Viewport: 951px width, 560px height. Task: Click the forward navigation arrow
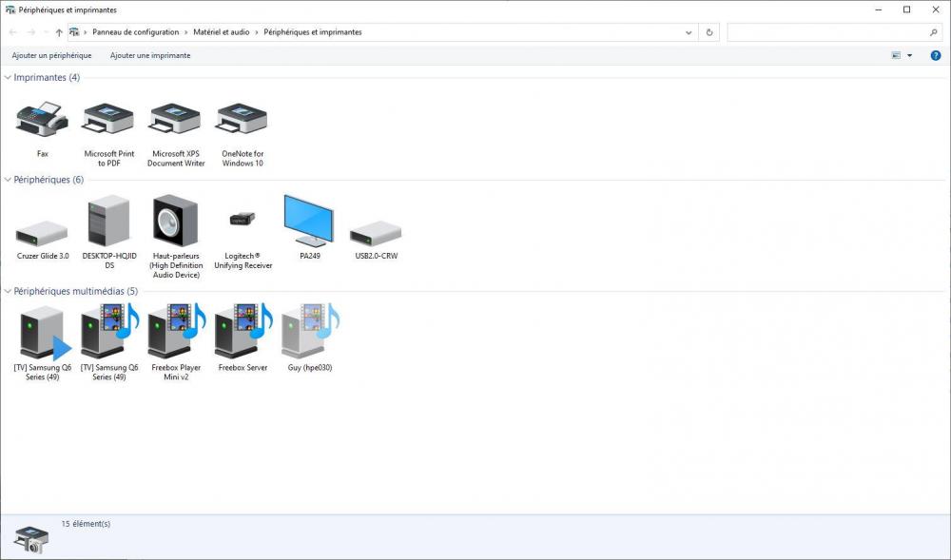click(31, 32)
